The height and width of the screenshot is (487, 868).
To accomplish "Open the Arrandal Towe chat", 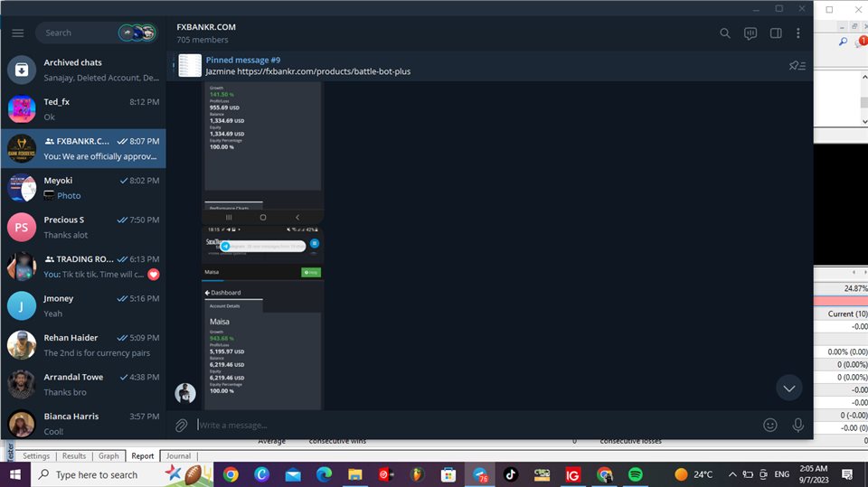I will [83, 384].
